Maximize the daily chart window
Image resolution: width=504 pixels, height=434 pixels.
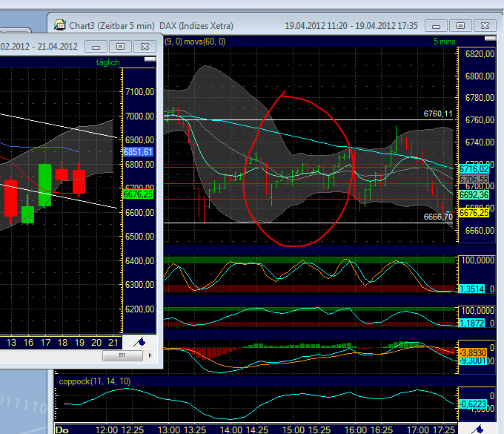(x=120, y=47)
